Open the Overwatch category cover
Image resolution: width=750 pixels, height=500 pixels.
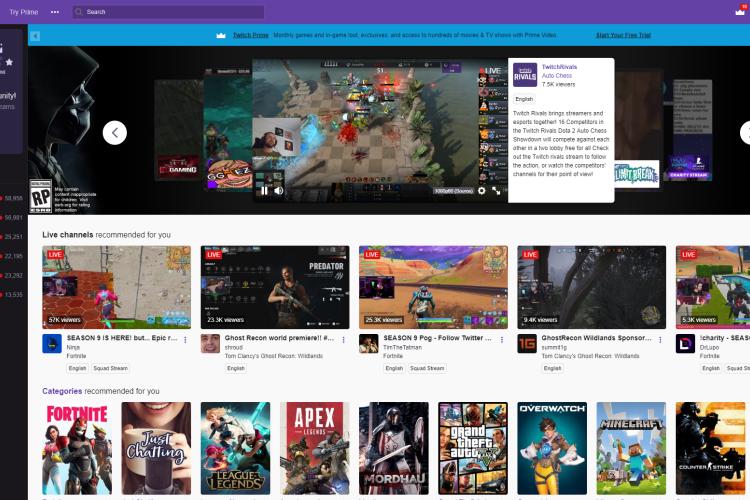[x=552, y=448]
